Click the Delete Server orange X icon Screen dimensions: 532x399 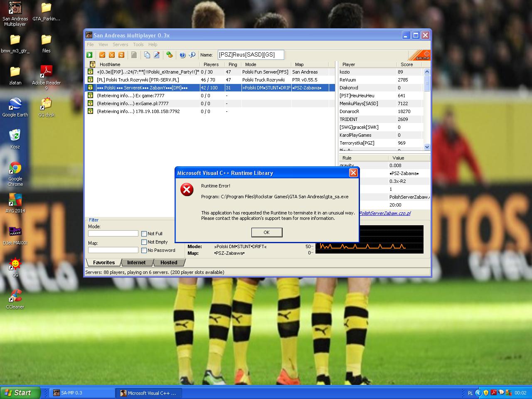(x=112, y=55)
